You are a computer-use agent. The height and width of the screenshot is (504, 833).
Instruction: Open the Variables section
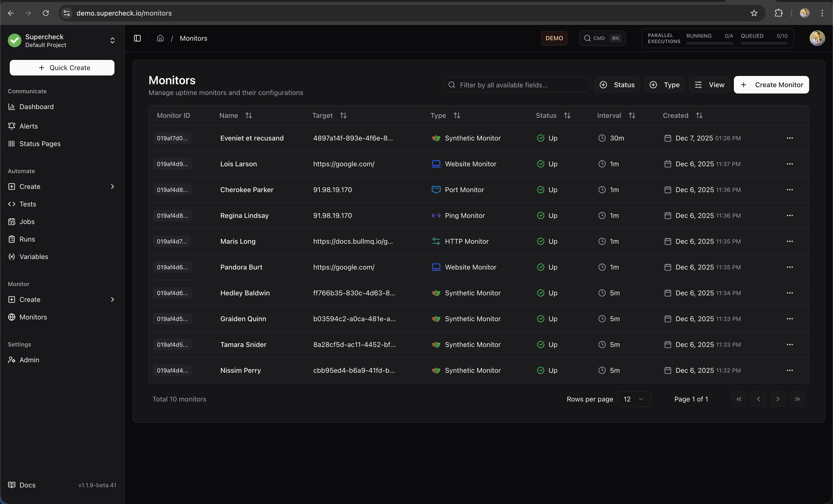(x=33, y=257)
